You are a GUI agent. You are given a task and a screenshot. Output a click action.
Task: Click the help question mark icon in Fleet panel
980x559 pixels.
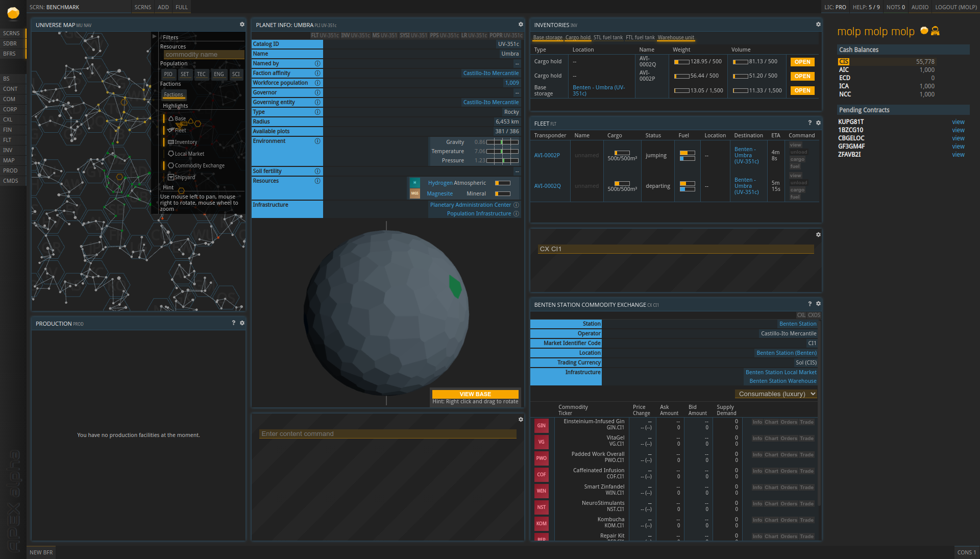point(810,123)
